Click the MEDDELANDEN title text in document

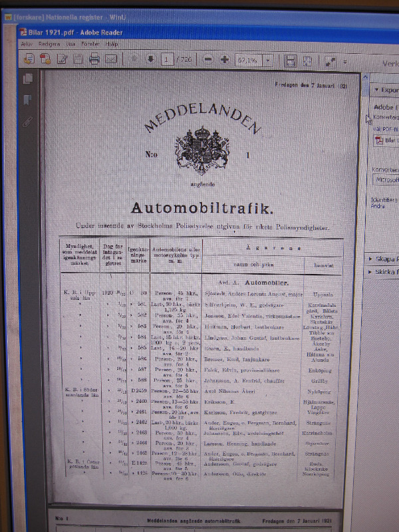click(x=203, y=118)
